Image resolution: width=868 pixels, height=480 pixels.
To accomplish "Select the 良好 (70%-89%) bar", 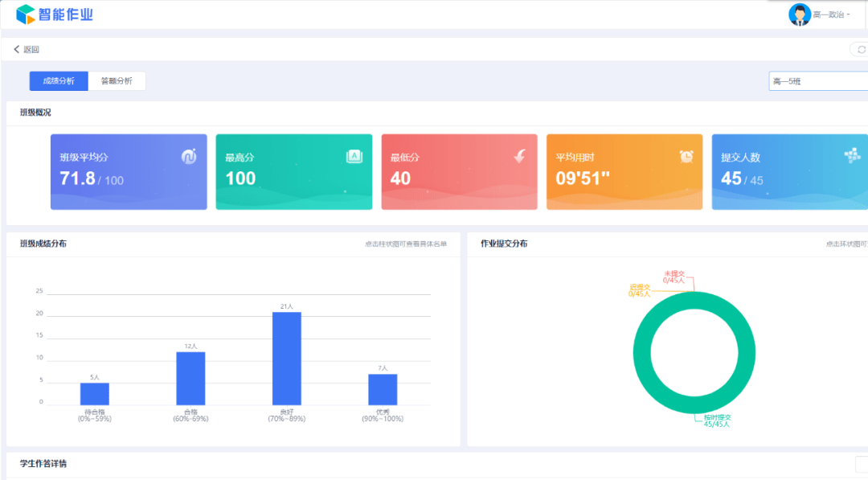I will pos(287,359).
